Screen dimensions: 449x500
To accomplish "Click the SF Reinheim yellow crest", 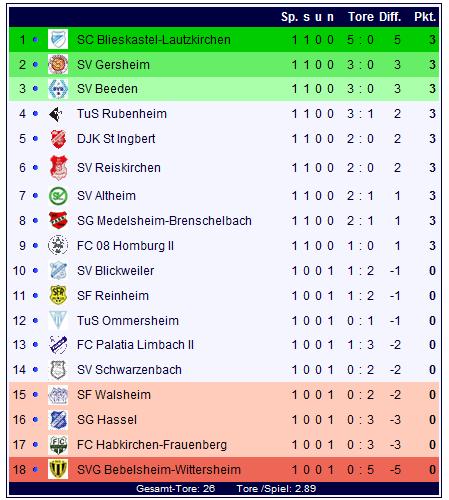I will point(58,295).
